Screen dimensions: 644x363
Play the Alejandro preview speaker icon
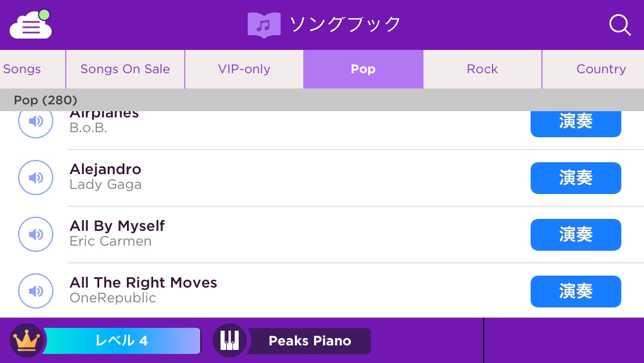(36, 178)
